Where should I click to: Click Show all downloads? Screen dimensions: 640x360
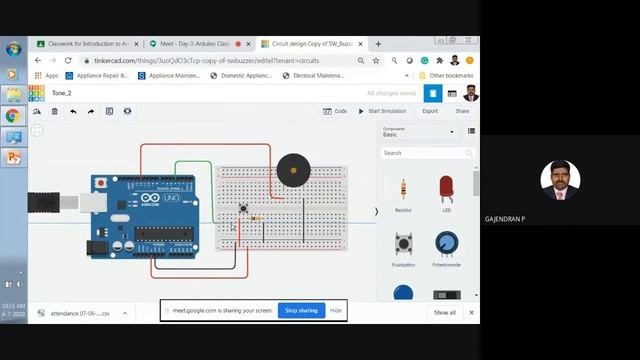coord(444,313)
